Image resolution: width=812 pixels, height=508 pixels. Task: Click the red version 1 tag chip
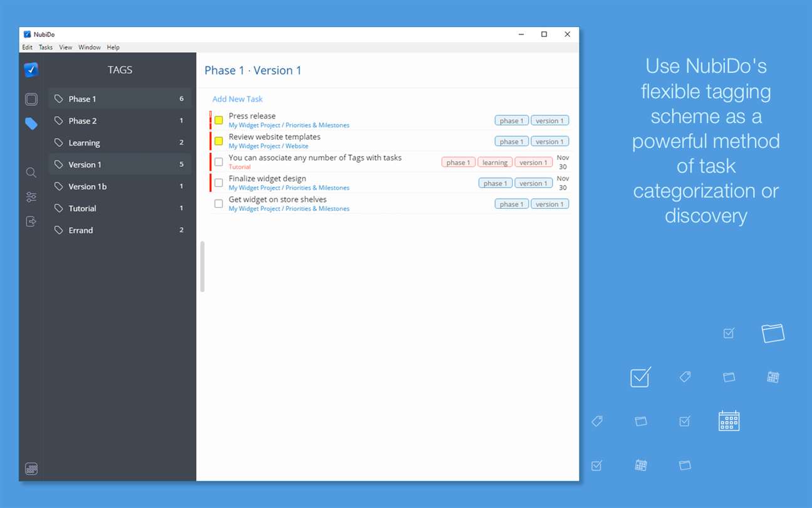534,162
